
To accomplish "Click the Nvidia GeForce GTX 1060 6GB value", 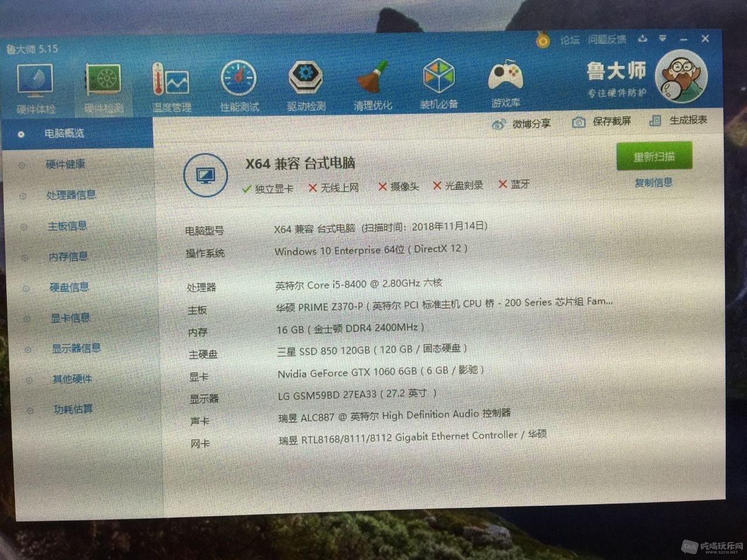I will [x=381, y=371].
